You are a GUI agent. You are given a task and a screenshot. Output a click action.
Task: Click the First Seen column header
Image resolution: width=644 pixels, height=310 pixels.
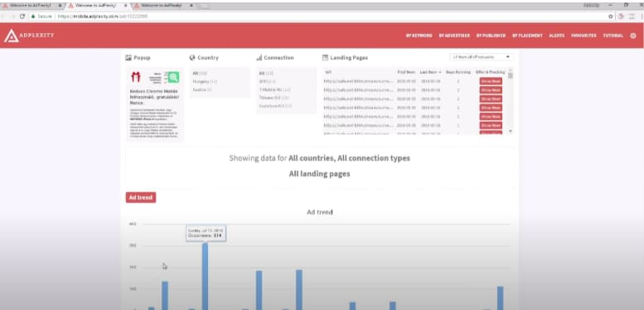tap(406, 72)
